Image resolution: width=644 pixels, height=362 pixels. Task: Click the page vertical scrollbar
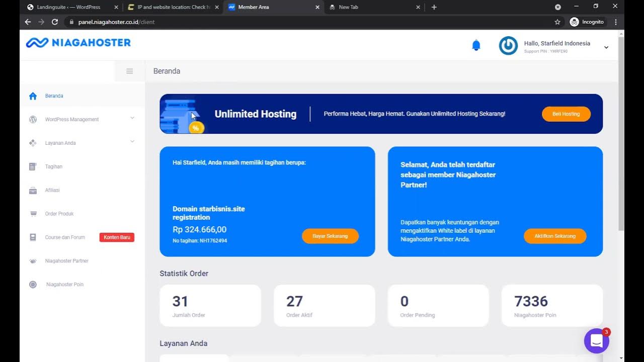coord(621,133)
